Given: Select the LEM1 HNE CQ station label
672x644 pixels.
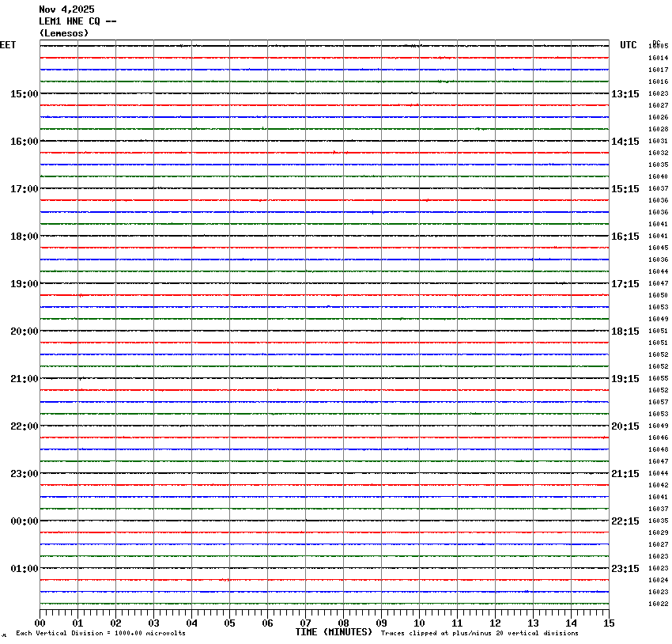Looking at the screenshot, I should 77,21.
